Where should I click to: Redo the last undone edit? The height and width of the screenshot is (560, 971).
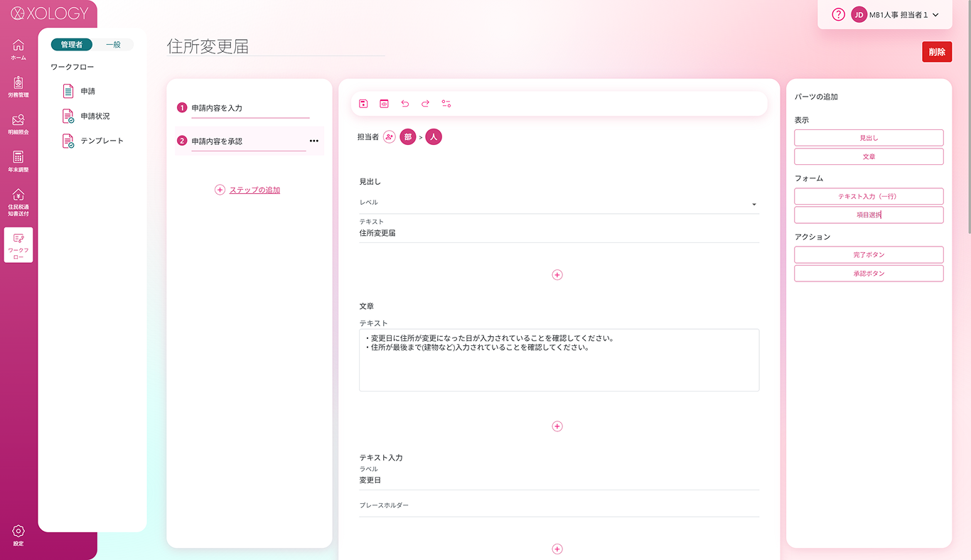pos(425,104)
